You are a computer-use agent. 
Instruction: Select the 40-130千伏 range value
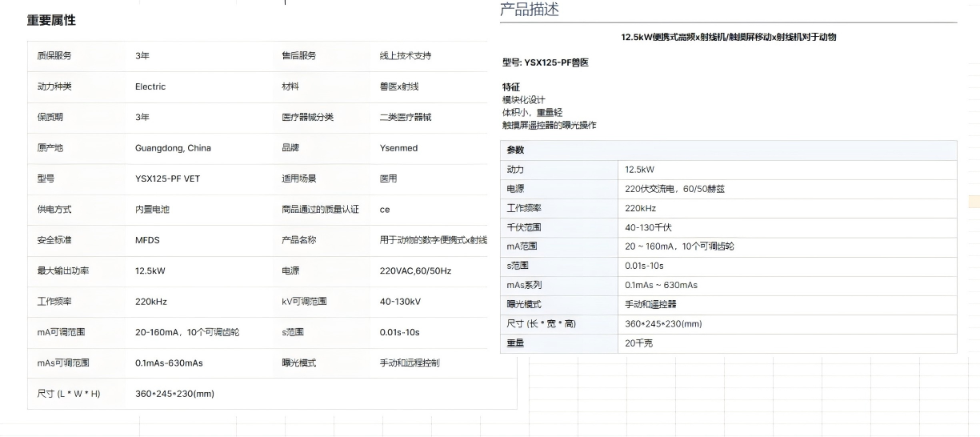point(648,227)
